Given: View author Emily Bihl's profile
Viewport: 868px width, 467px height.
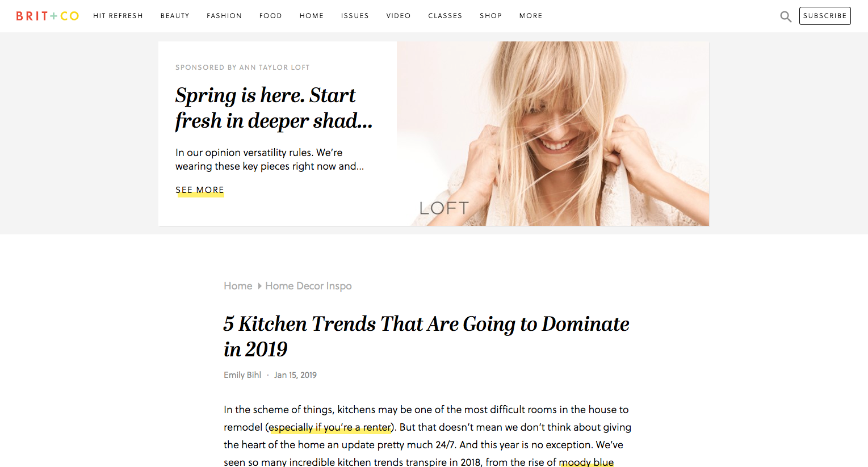Looking at the screenshot, I should pyautogui.click(x=242, y=375).
